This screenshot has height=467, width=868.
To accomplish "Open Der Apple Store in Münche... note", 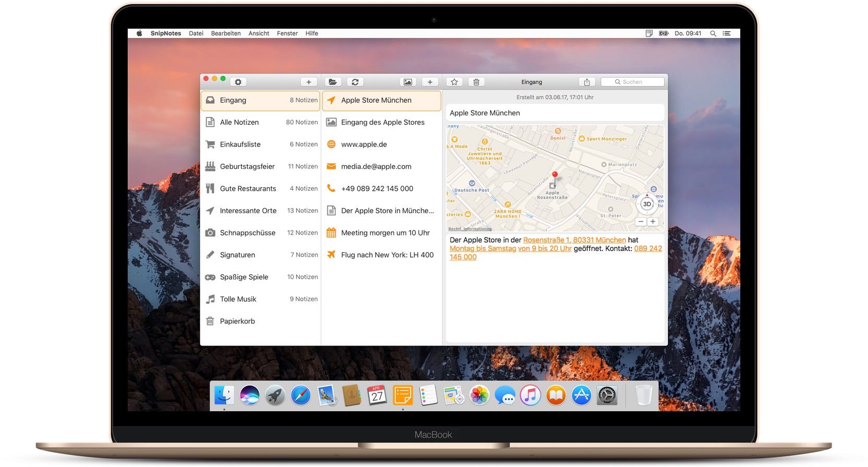I will tap(382, 211).
